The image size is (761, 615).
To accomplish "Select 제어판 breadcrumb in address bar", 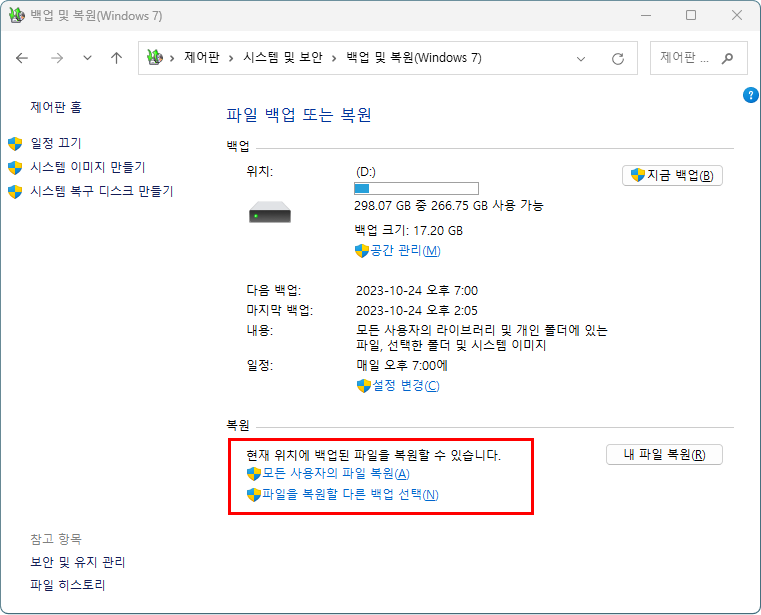I will (201, 58).
